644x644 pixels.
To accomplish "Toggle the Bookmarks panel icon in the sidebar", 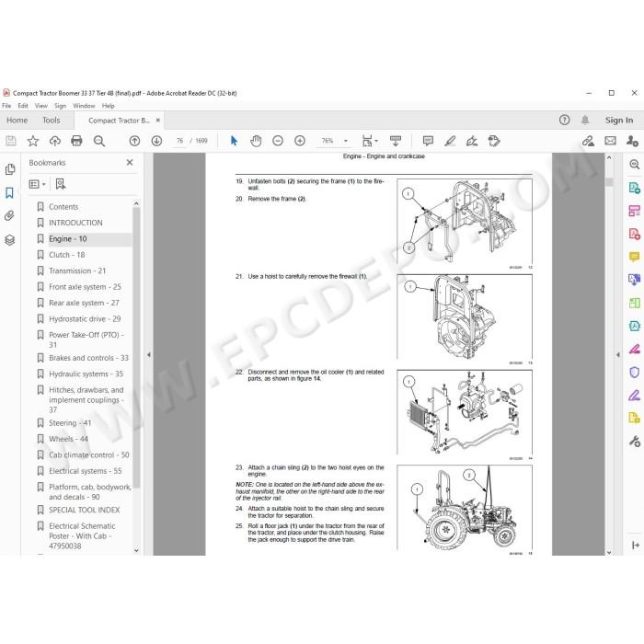I will (9, 192).
